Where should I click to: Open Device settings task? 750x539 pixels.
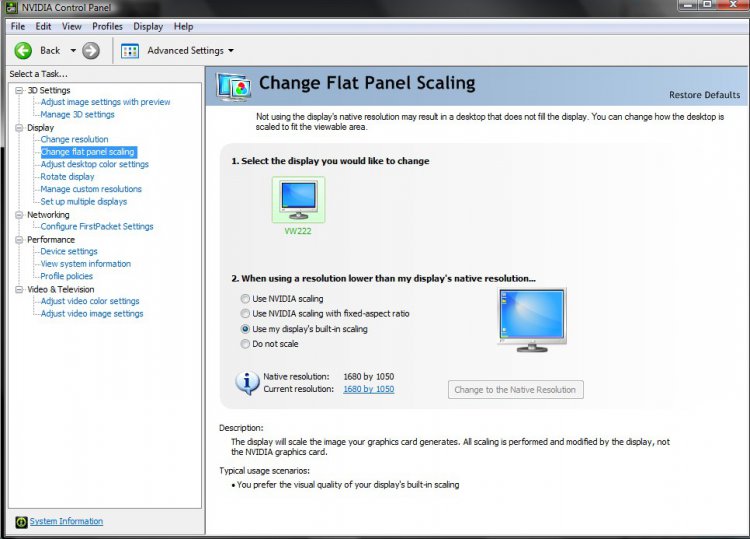coord(69,251)
